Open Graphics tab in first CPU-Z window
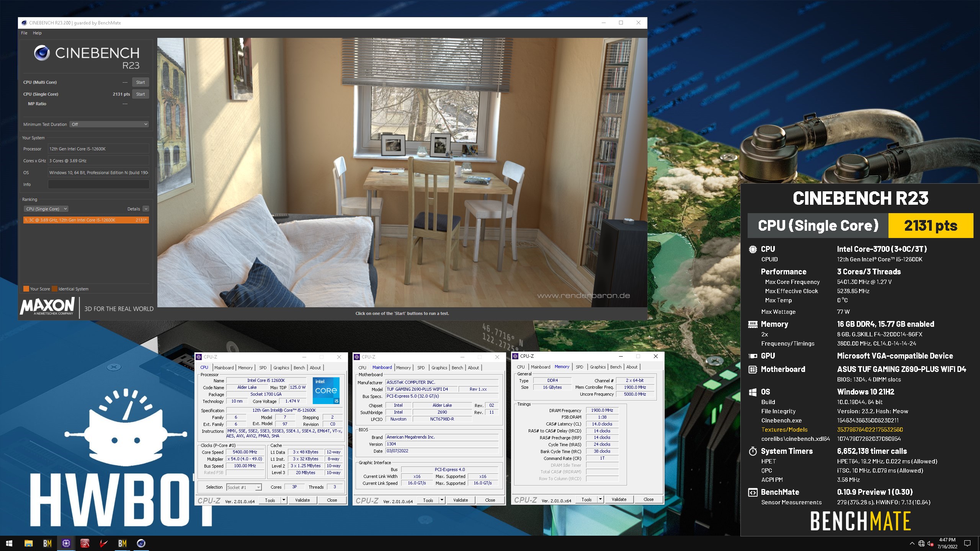 (x=281, y=368)
